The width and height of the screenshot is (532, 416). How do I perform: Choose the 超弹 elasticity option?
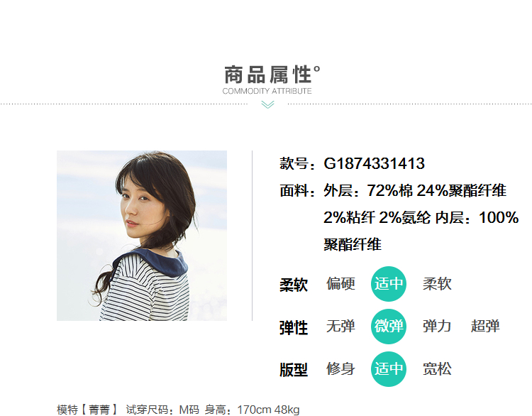485,327
